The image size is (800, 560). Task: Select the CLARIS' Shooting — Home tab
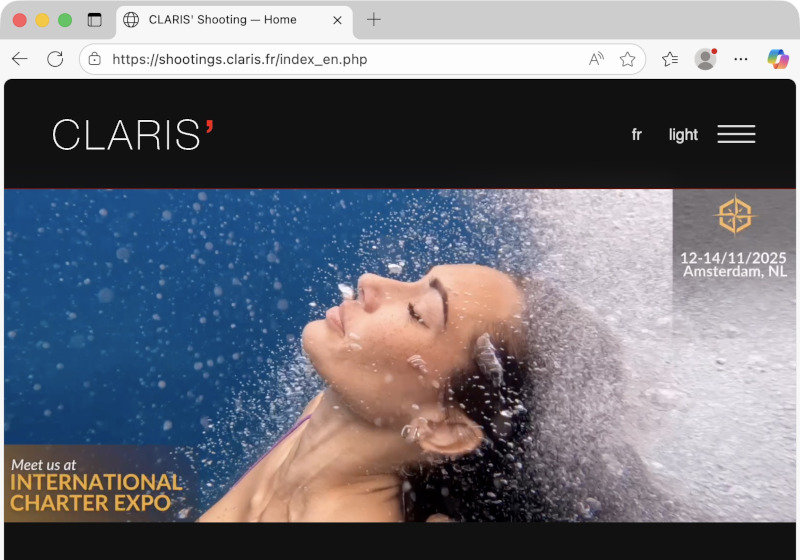222,20
